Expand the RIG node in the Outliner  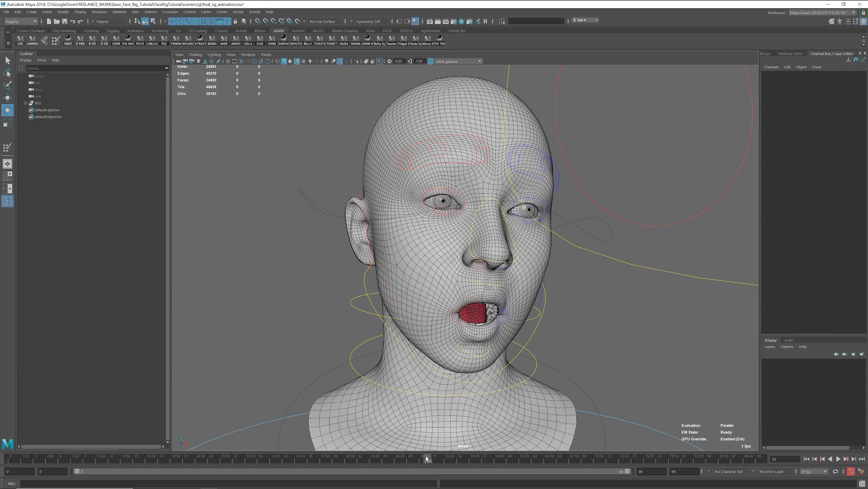point(26,103)
